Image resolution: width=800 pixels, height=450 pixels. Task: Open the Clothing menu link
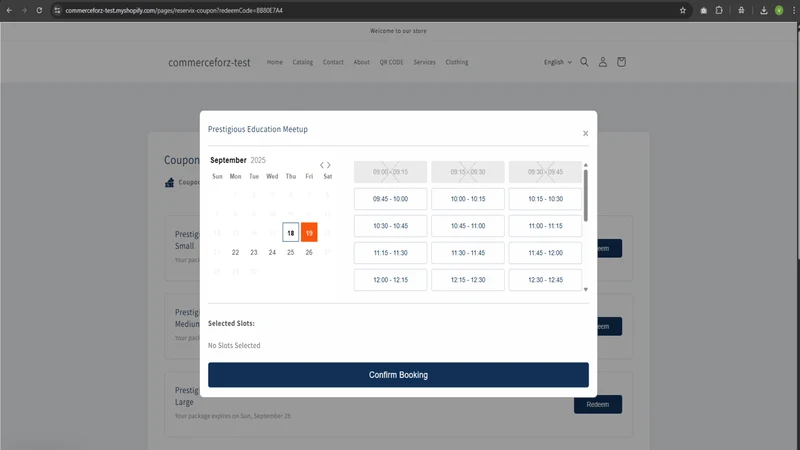457,62
